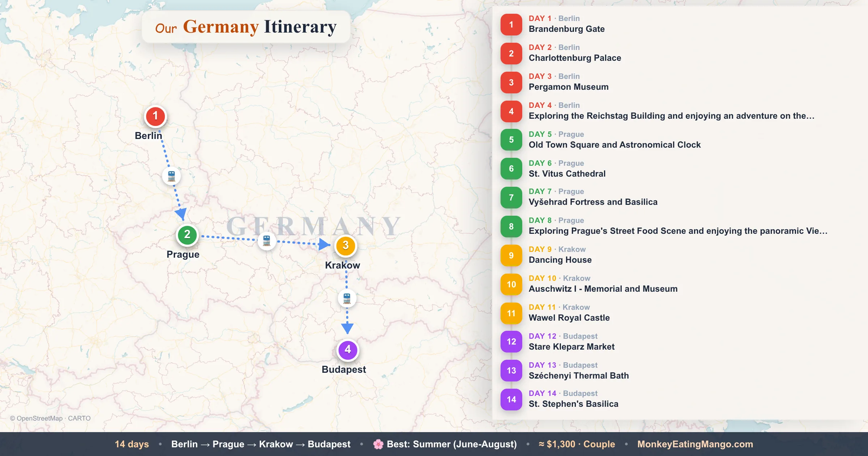This screenshot has width=868, height=456.
Task: Open the Reichstag Building itinerary entry
Action: (671, 116)
